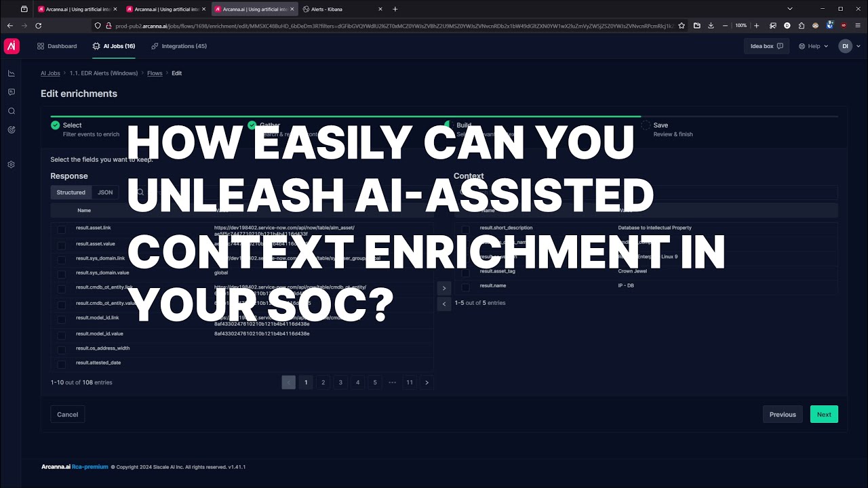Check the result.os_address_width checkbox
The height and width of the screenshot is (488, 868).
tap(62, 350)
